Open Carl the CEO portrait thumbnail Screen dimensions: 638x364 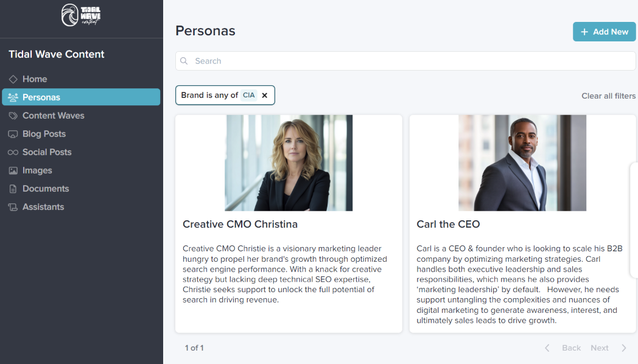pos(522,163)
